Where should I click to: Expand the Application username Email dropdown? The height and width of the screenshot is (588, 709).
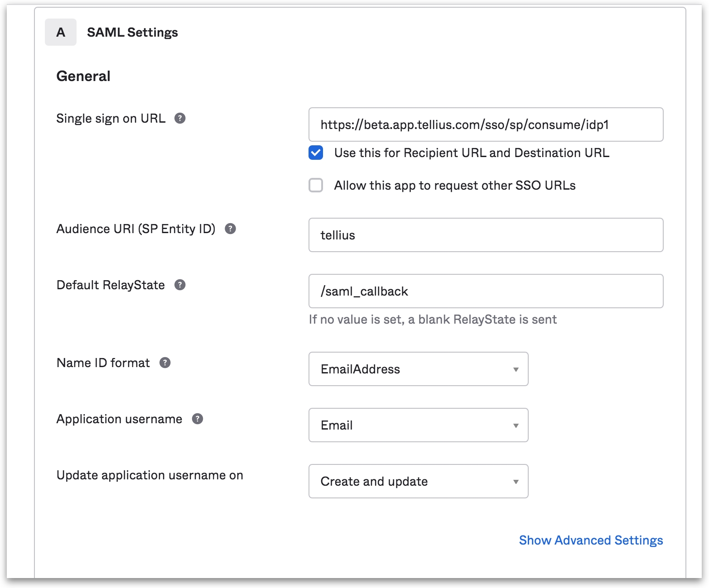pyautogui.click(x=418, y=425)
